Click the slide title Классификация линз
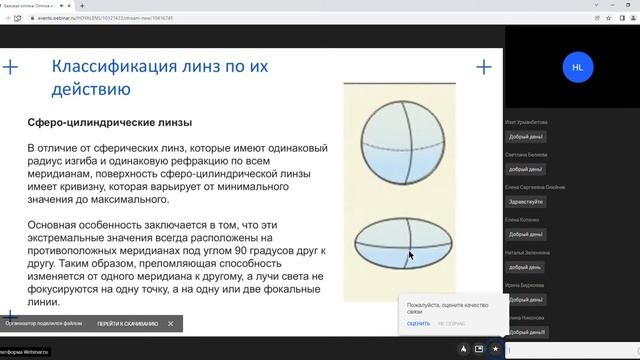Viewport: 640px width, 360px height. (160, 77)
